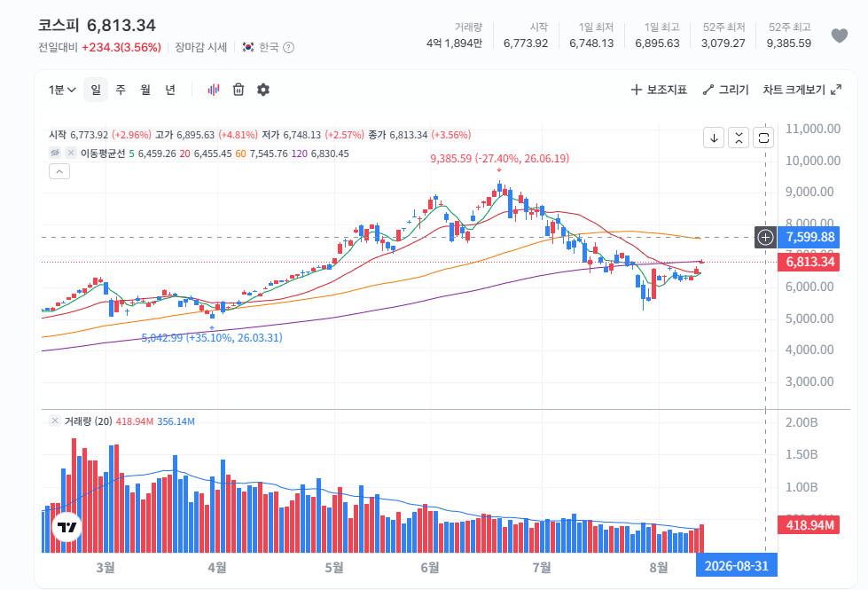Click the 3월 label on time axis
The image size is (868, 590).
(x=106, y=567)
